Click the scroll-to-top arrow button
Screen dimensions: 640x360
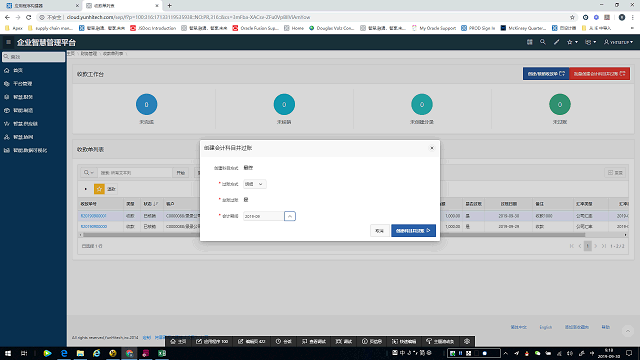(x=628, y=331)
